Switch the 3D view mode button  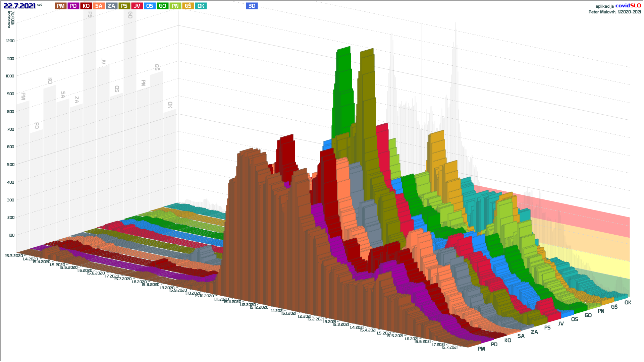[252, 6]
